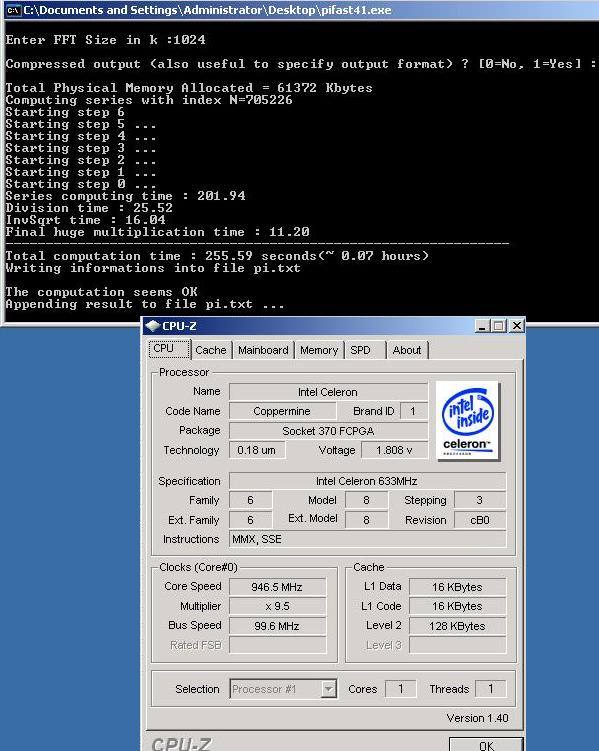
Task: Click the Brand ID value 1
Action: click(413, 411)
